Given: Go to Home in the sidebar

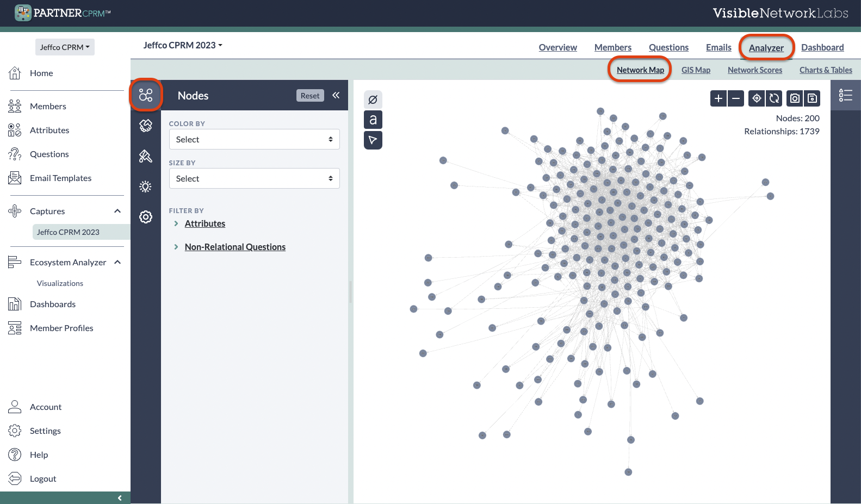Looking at the screenshot, I should coord(41,73).
